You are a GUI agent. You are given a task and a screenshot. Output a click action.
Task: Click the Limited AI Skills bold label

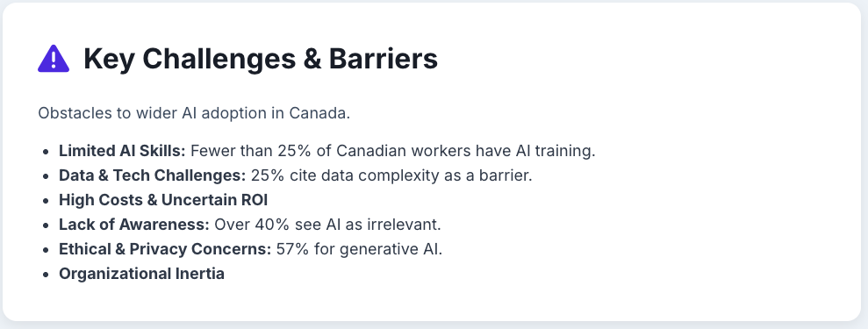click(x=122, y=150)
